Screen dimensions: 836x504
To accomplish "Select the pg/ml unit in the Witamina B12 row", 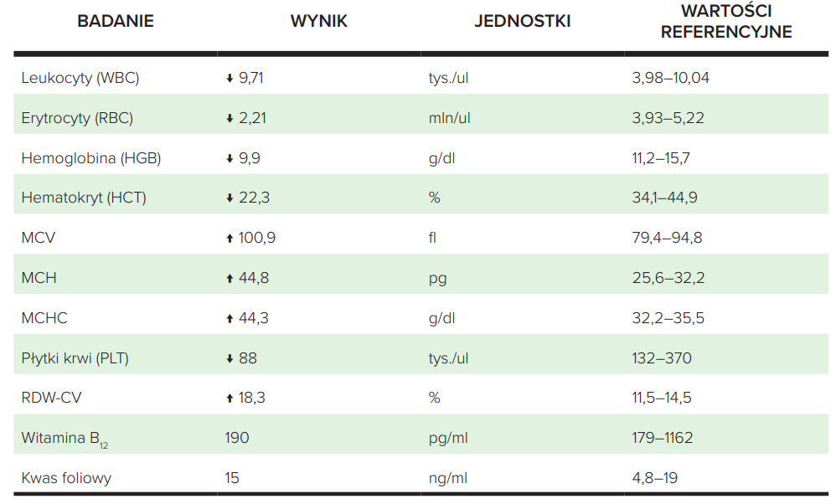I will click(x=446, y=438).
